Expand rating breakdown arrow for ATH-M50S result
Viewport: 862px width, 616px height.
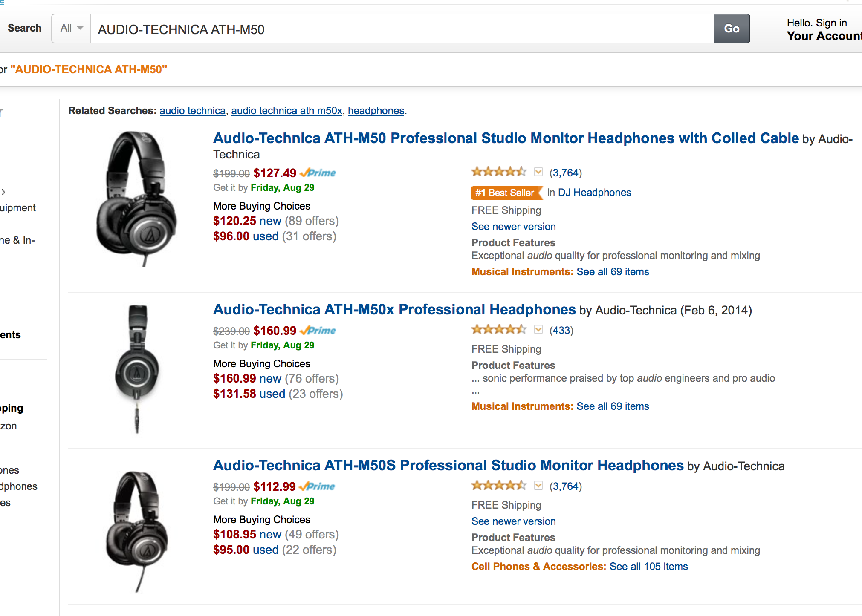click(x=538, y=486)
